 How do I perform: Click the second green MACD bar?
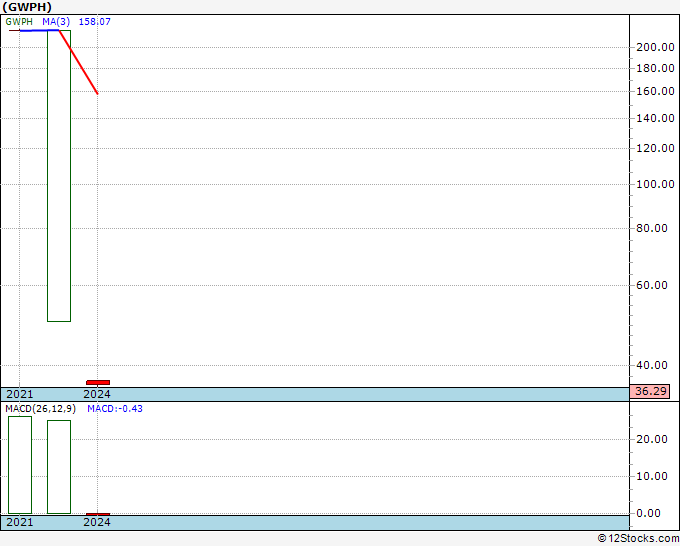59,467
